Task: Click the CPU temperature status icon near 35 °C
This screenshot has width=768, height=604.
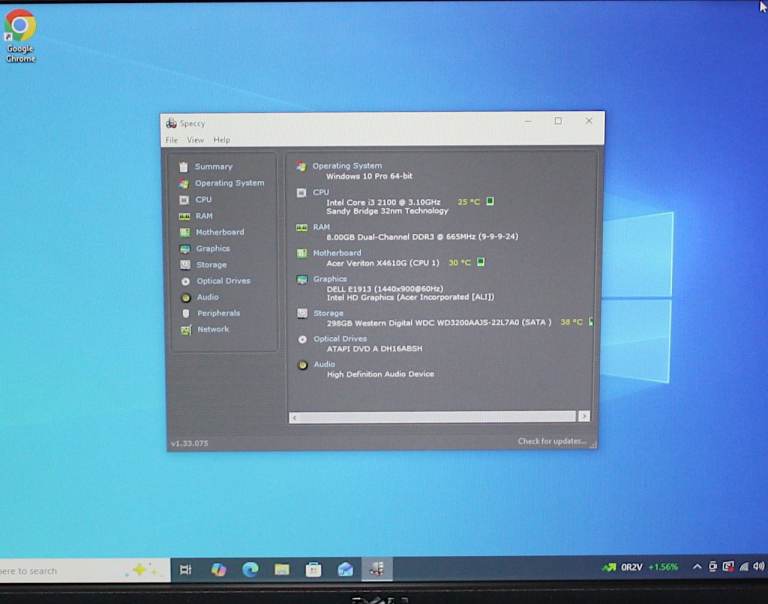Action: [490, 201]
